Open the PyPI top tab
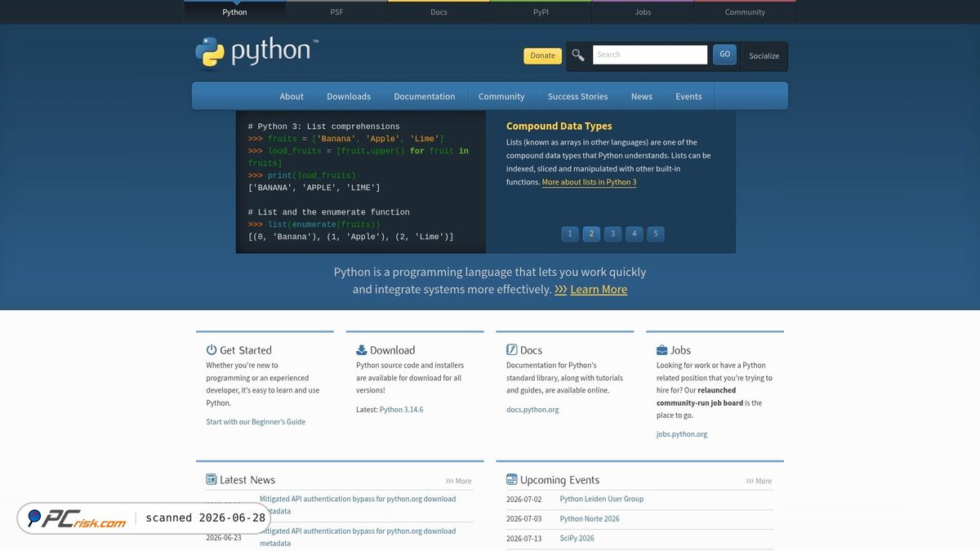Image resolution: width=980 pixels, height=551 pixels. click(541, 12)
